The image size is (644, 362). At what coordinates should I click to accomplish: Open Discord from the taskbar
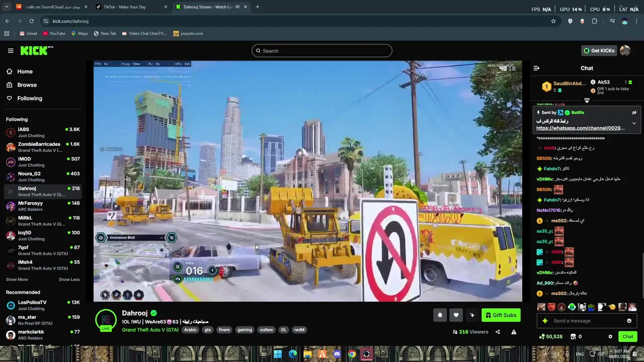pyautogui.click(x=337, y=354)
